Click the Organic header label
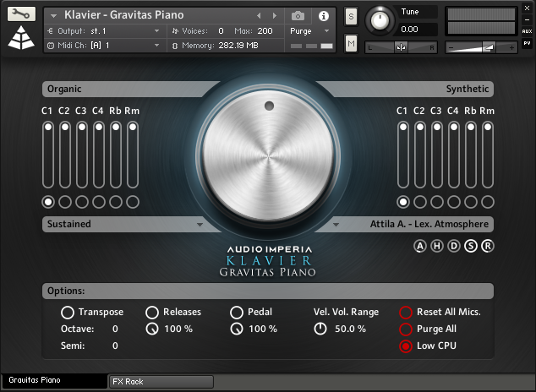536x392 pixels. tap(64, 89)
